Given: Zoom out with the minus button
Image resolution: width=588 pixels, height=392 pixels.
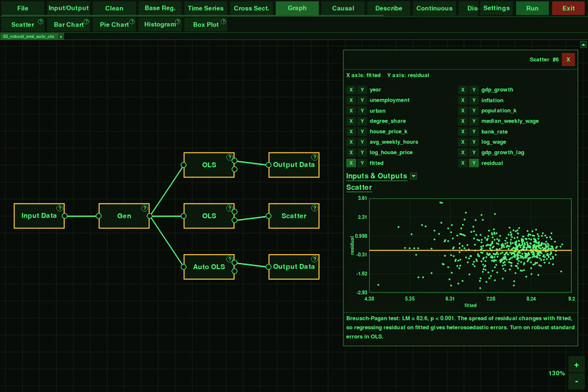Looking at the screenshot, I should [576, 382].
